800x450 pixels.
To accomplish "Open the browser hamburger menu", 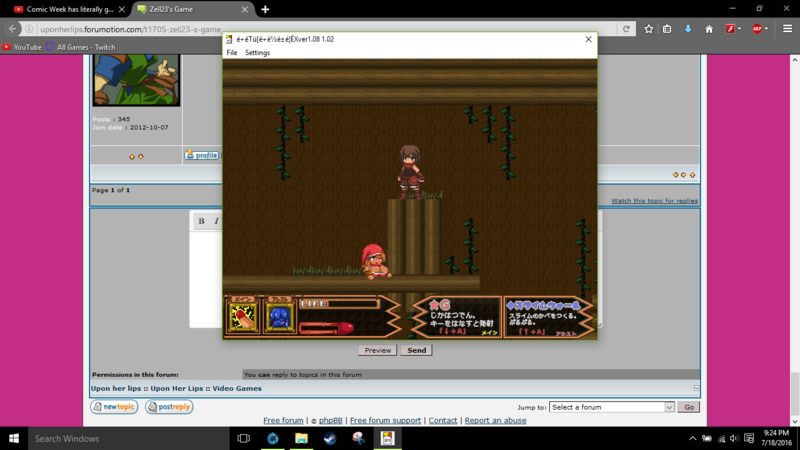I will tap(787, 29).
